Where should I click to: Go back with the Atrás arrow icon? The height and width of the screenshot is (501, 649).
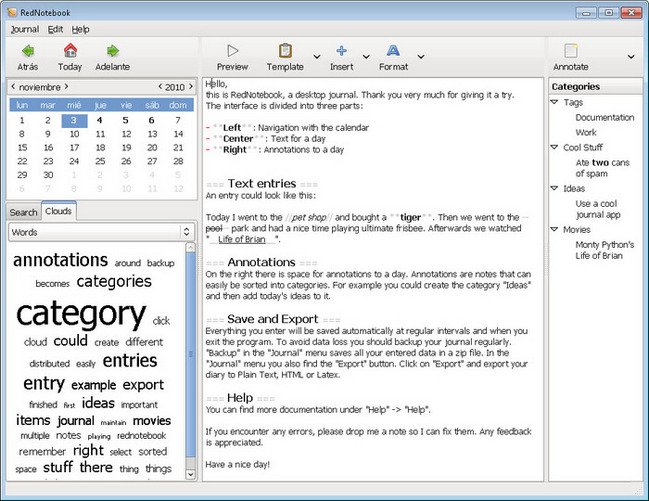pos(28,51)
